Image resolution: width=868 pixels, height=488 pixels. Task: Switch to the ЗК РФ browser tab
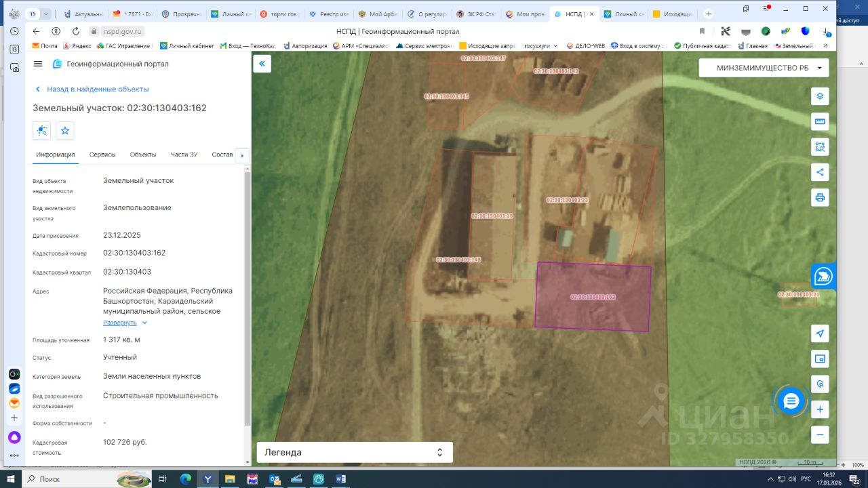point(478,14)
